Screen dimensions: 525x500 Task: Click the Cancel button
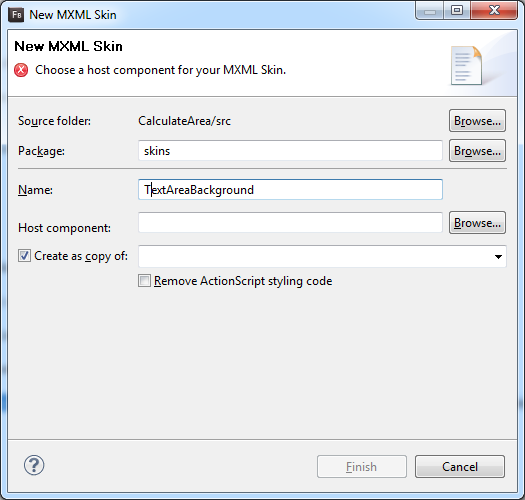tap(460, 467)
